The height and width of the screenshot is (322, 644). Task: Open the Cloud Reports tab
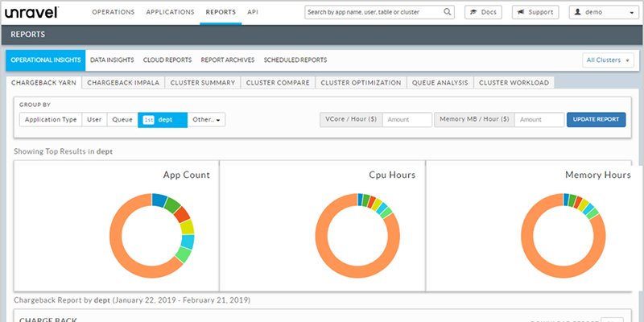tap(167, 60)
